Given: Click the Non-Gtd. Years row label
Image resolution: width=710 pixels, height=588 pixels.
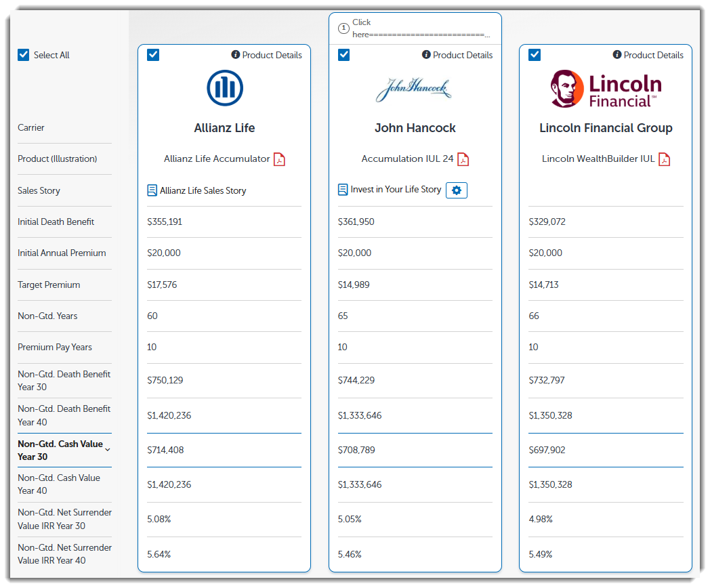Looking at the screenshot, I should pos(47,316).
